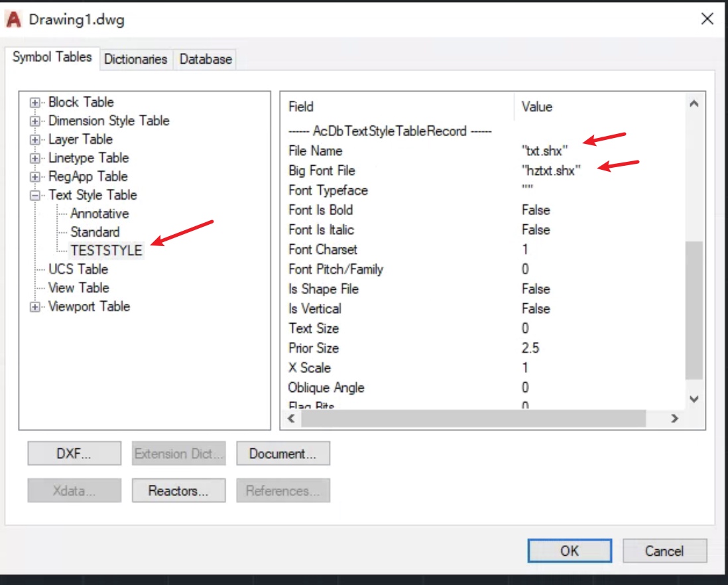Viewport: 728px width, 585px height.
Task: Select the Annotative text style
Action: click(99, 214)
